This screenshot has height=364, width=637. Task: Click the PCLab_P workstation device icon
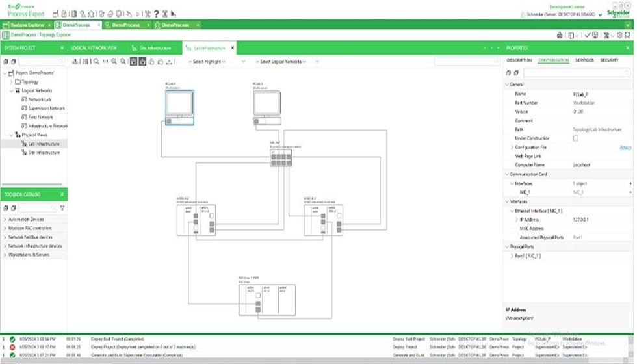179,104
